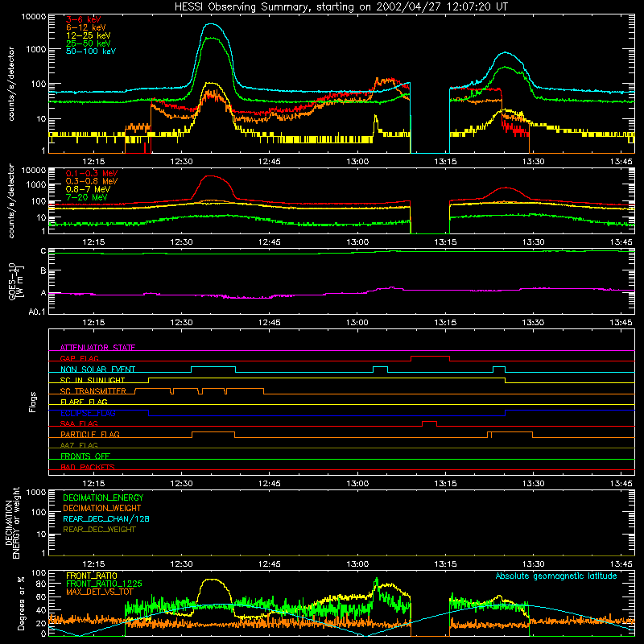Pick the 50-100 keV legend entry
This screenshot has width=644, height=644.
point(91,52)
